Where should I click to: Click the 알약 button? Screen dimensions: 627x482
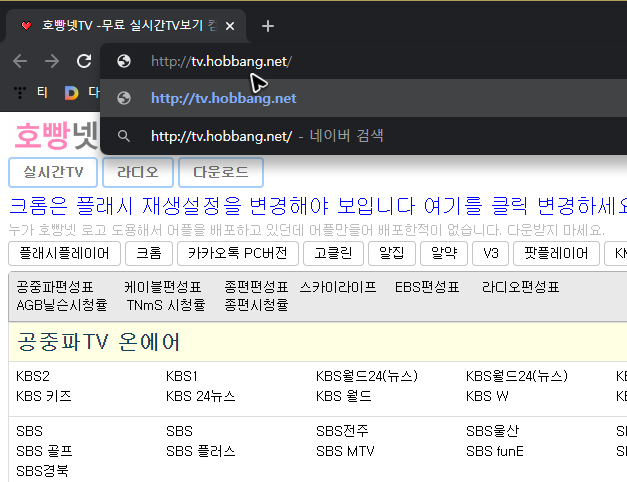(444, 253)
